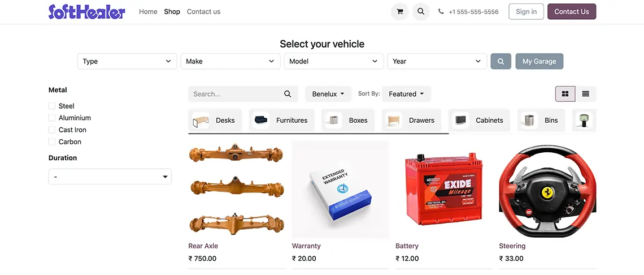Click the Sign in button

pos(526,11)
